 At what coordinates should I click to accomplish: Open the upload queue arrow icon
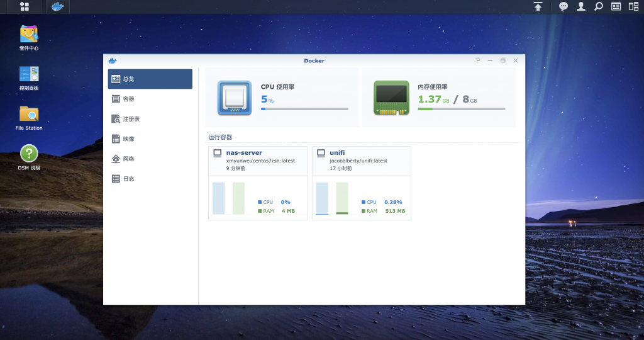[x=538, y=6]
